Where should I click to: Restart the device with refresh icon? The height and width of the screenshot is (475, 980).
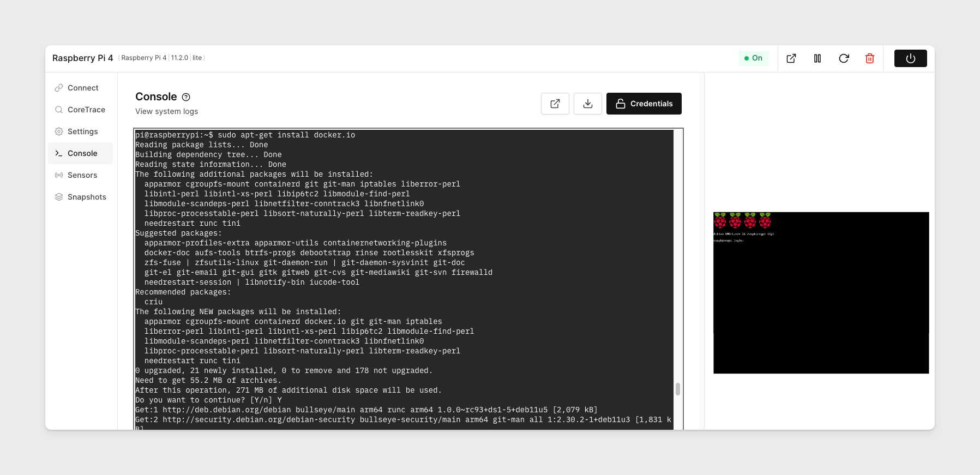click(x=844, y=58)
